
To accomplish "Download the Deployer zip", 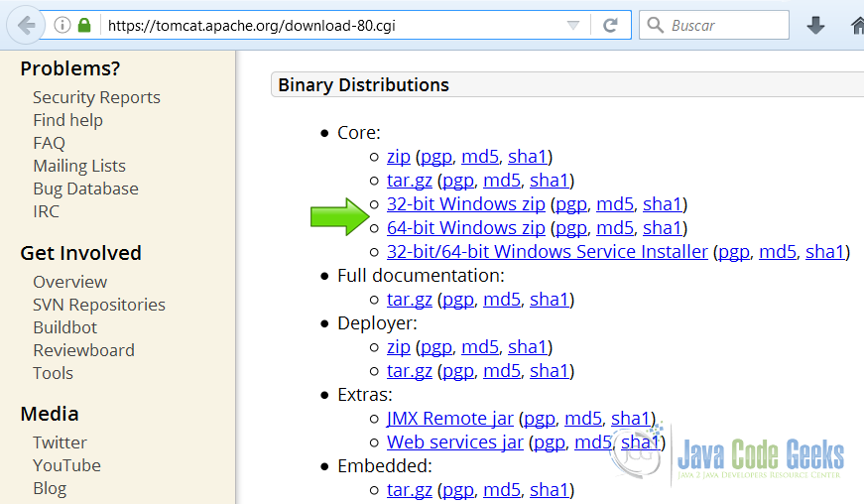I will pos(399,347).
